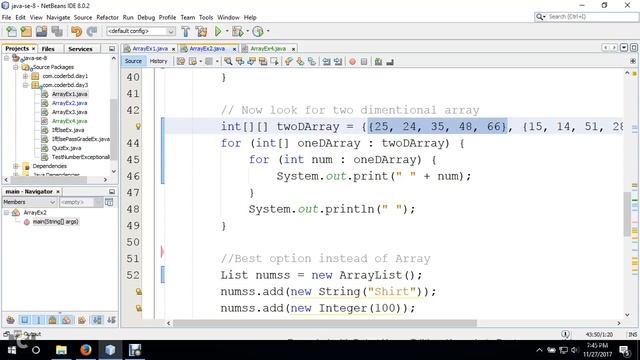640x360 pixels.
Task: Click the editor Find Selection magnifier icon
Action: 229,62
